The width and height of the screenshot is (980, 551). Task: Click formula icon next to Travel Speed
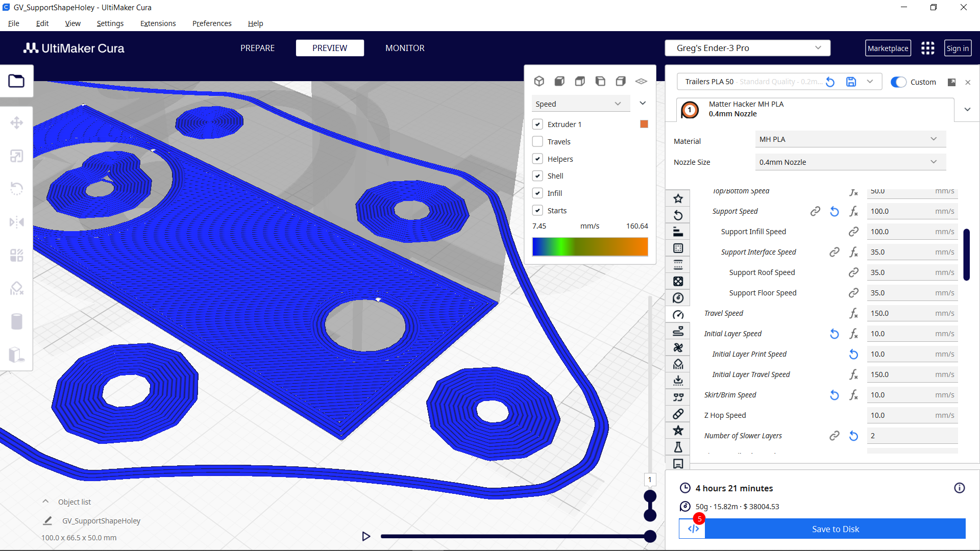point(853,313)
